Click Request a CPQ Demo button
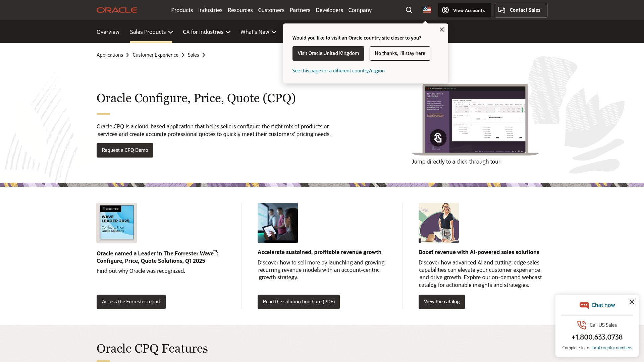Image resolution: width=644 pixels, height=362 pixels. (x=125, y=150)
